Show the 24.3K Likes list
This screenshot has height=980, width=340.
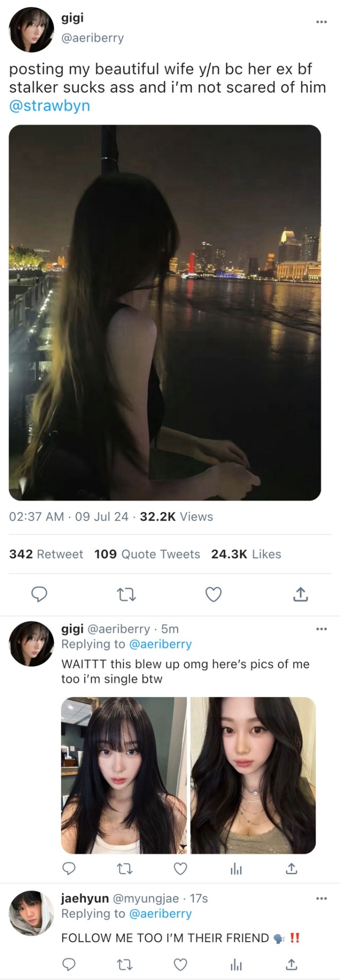246,554
